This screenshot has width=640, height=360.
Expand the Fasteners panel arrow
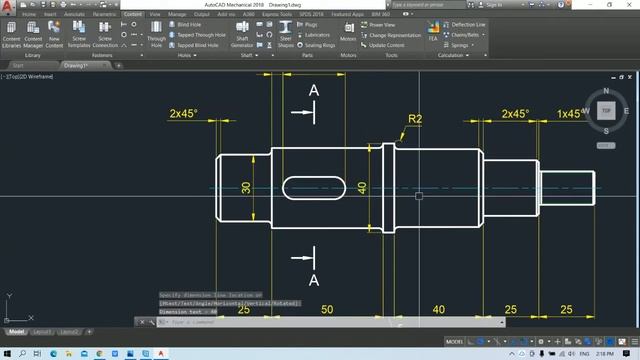pos(142,55)
